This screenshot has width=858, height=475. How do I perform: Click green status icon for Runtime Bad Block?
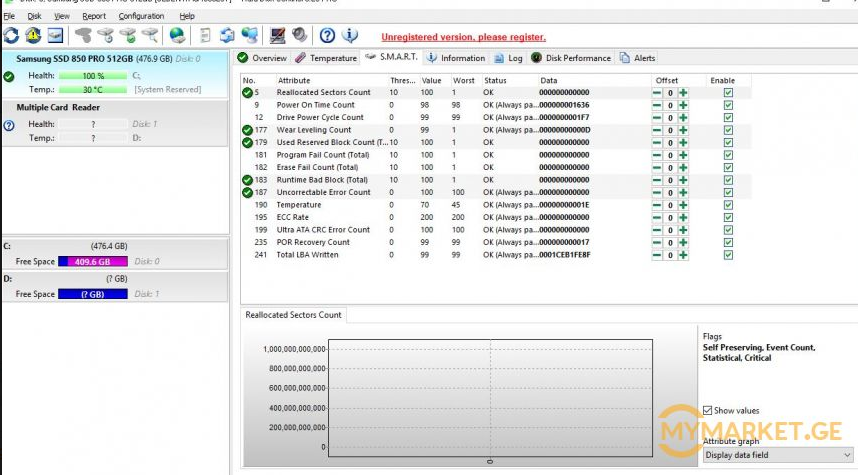click(x=247, y=180)
